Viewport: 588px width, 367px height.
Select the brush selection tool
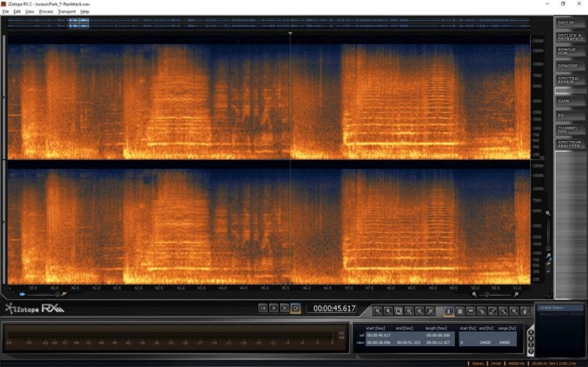[x=492, y=311]
